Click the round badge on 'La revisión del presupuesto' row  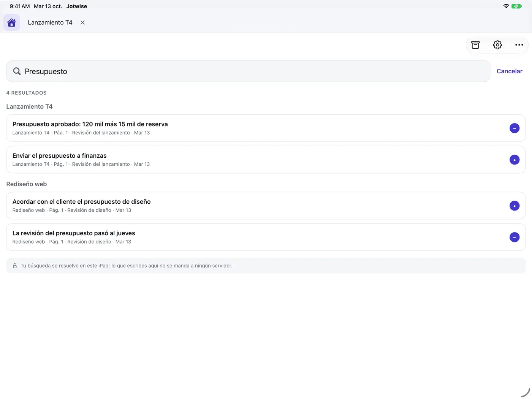tap(514, 237)
